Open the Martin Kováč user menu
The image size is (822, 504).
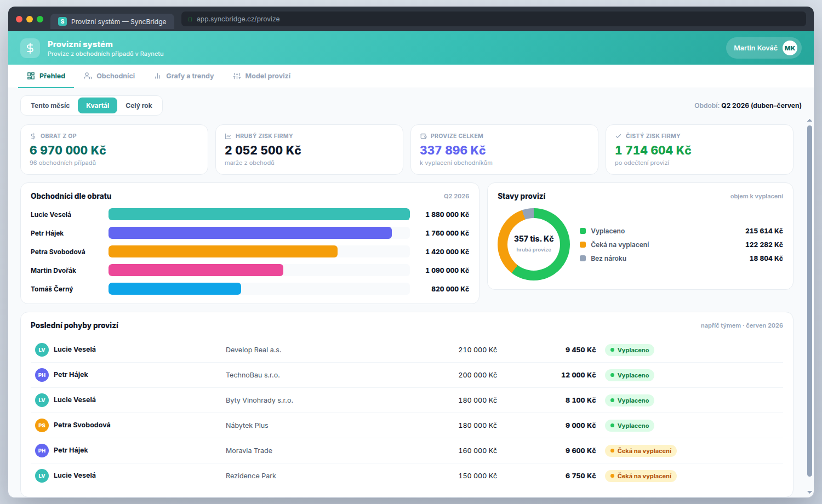(764, 48)
